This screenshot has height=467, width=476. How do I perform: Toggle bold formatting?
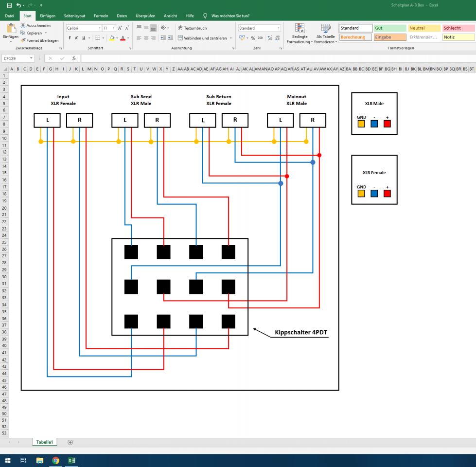click(x=70, y=38)
